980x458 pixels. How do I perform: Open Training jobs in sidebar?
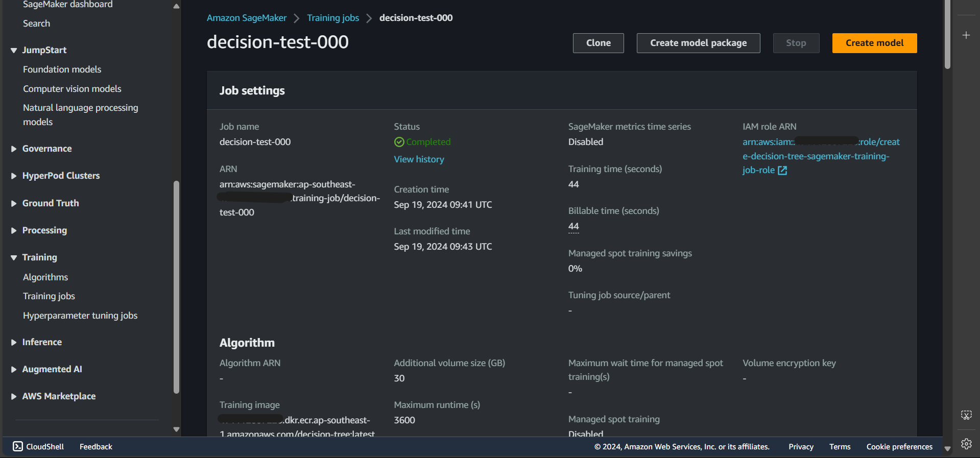point(49,296)
